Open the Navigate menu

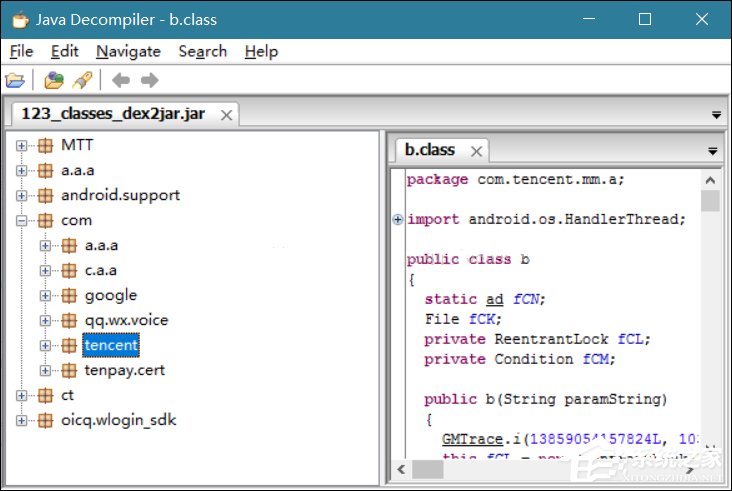(128, 51)
